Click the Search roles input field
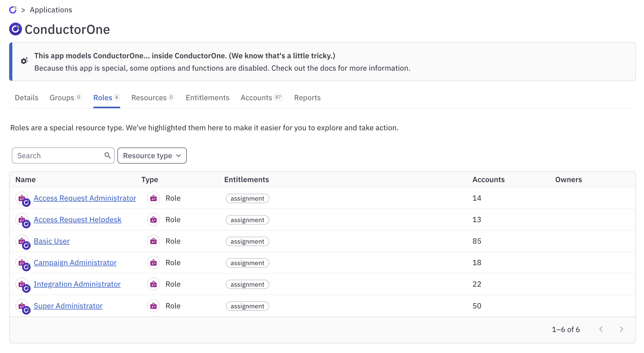Image resolution: width=644 pixels, height=353 pixels. [x=63, y=156]
